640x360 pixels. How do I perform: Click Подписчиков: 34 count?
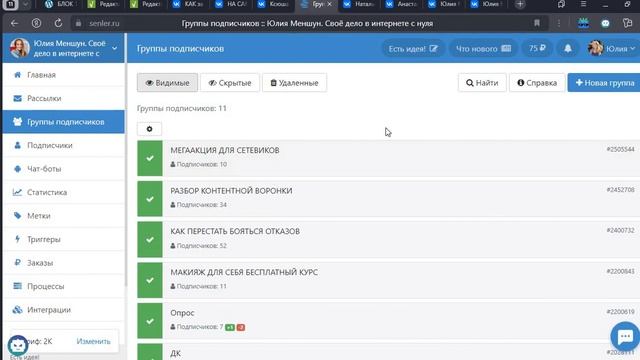click(x=199, y=205)
